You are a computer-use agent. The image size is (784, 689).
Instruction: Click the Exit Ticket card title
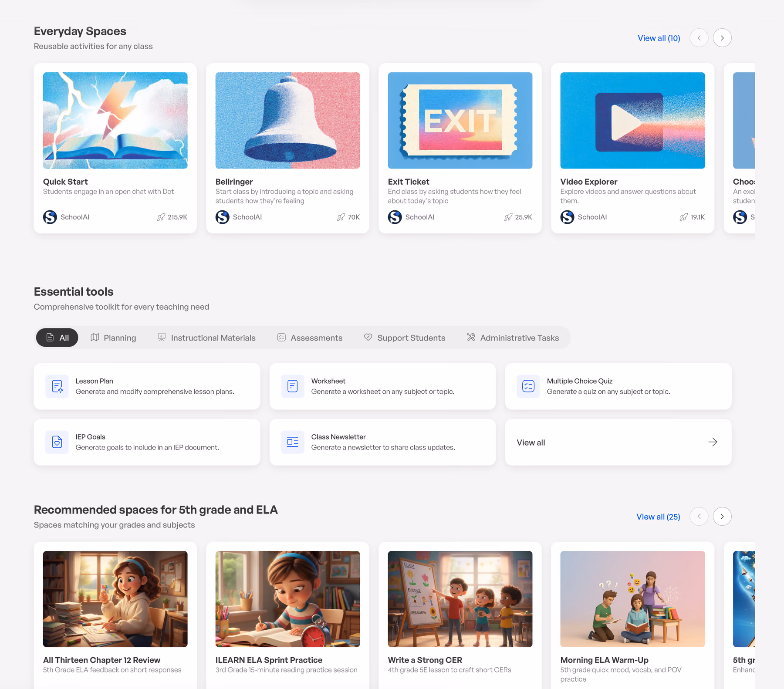pos(409,182)
